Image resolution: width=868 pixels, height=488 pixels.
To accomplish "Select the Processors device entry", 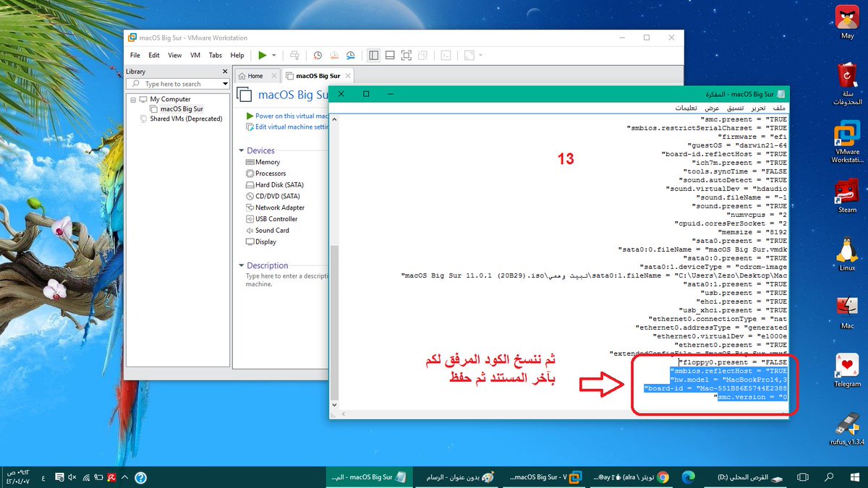I will [x=265, y=174].
